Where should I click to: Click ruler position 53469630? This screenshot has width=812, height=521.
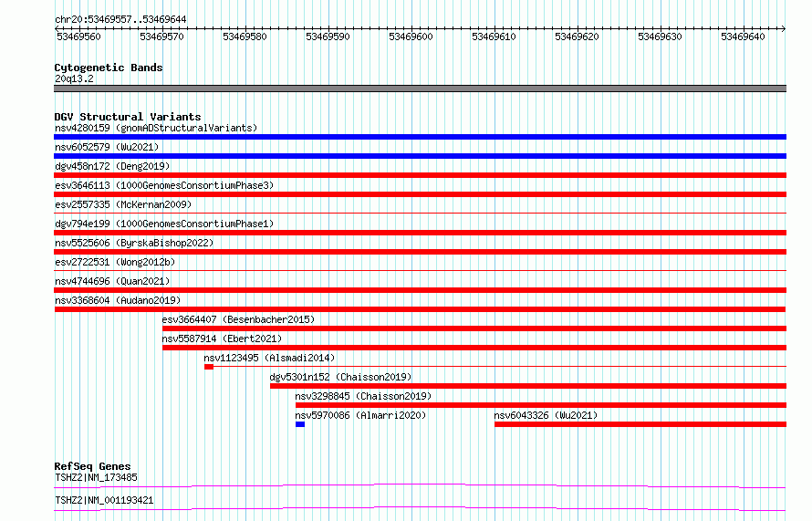tap(660, 36)
